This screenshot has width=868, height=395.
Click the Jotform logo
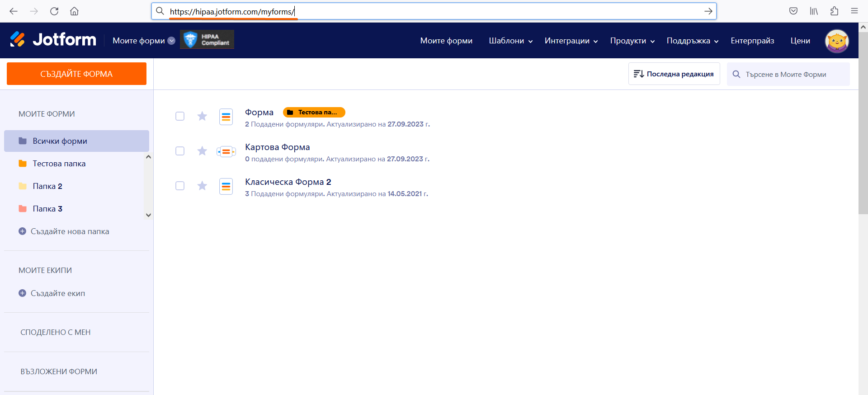53,40
